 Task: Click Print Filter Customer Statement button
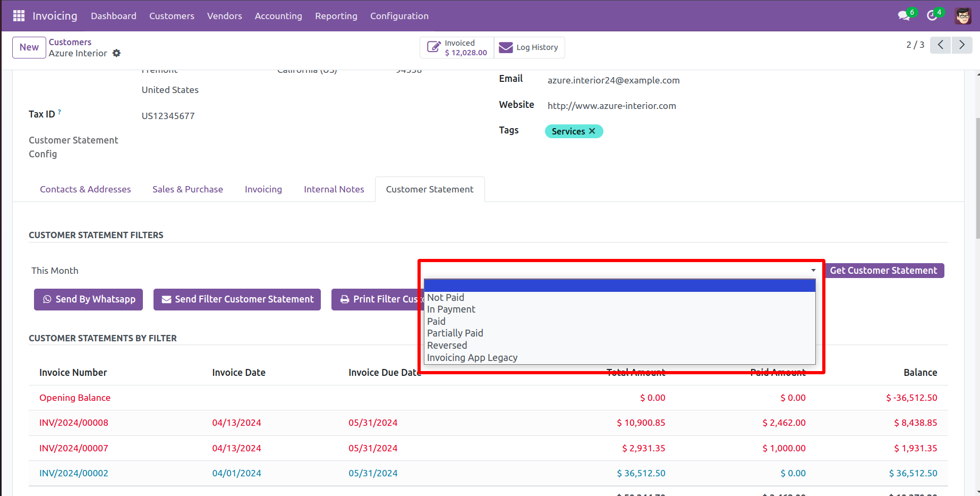[378, 299]
